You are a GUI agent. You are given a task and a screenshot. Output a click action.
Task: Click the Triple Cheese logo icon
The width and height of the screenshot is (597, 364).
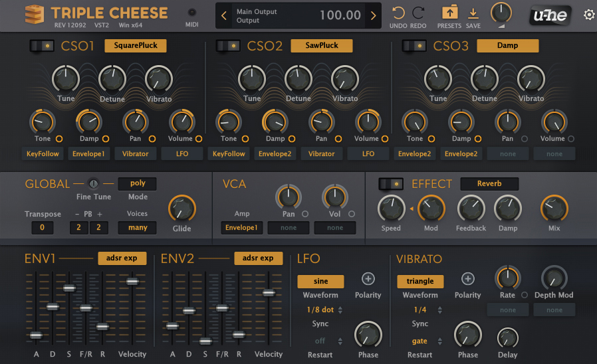(x=35, y=15)
